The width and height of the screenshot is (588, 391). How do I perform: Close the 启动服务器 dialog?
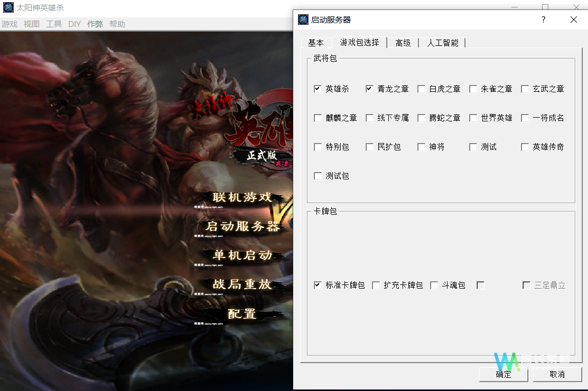pyautogui.click(x=574, y=20)
